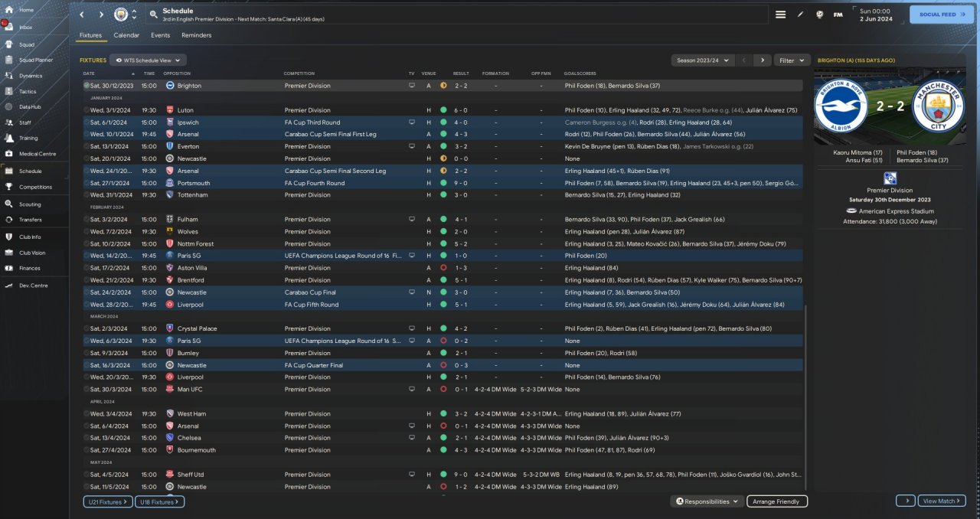Screen dimensions: 980x519
Task: Click the View Match button
Action: pos(942,501)
